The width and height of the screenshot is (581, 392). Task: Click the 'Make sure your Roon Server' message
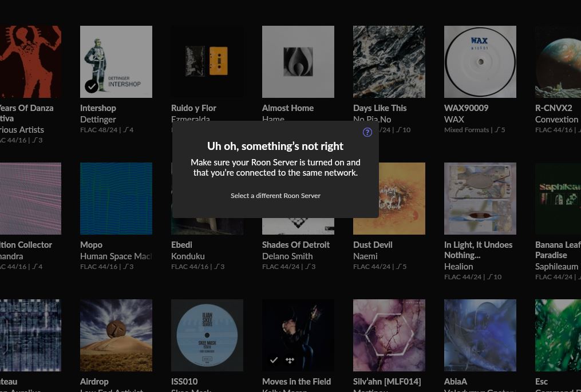[x=275, y=168]
